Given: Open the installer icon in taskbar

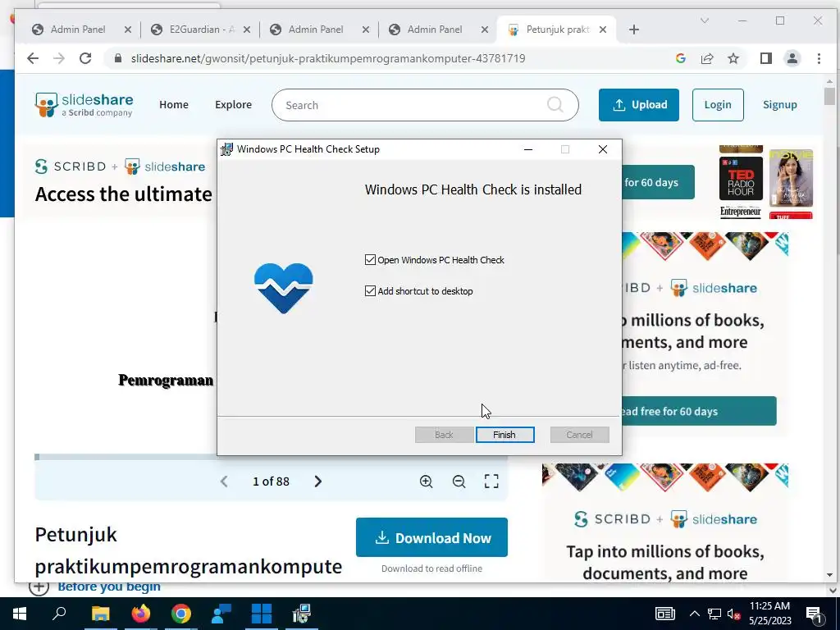Looking at the screenshot, I should point(302,614).
